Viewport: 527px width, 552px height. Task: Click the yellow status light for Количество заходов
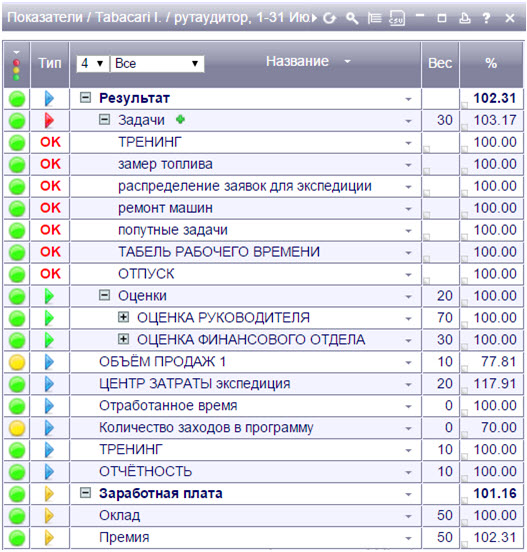tap(17, 428)
